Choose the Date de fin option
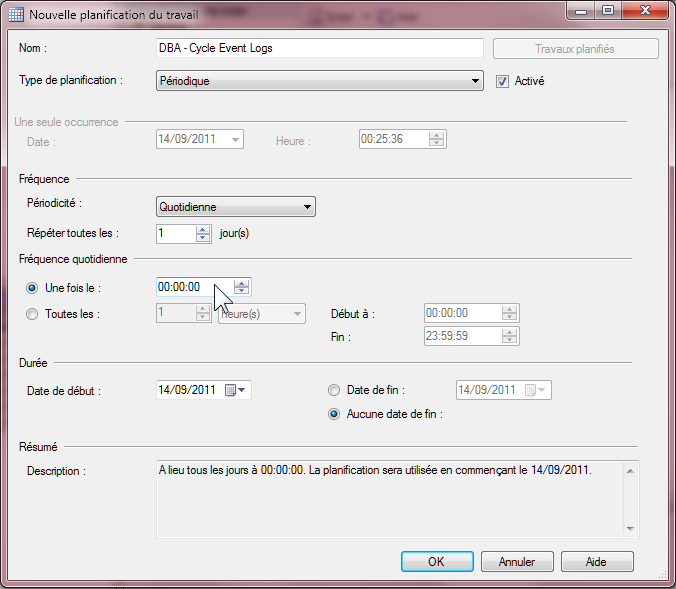Image resolution: width=676 pixels, height=589 pixels. [334, 390]
